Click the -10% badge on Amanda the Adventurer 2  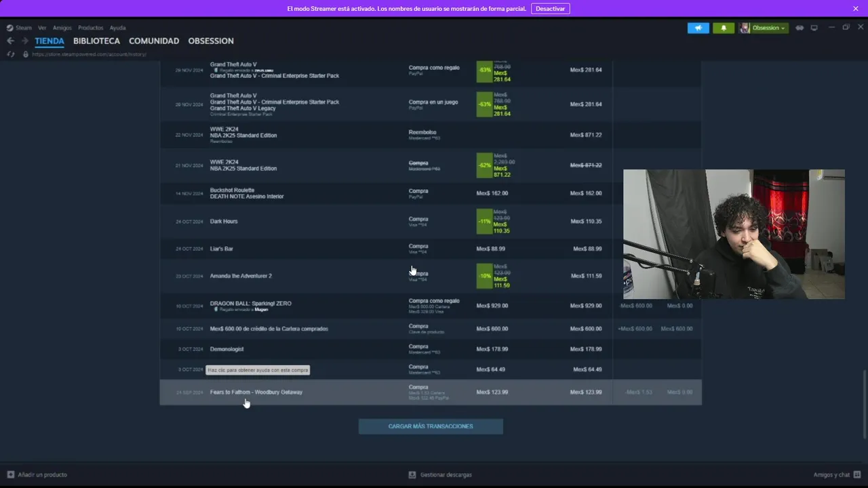click(x=484, y=276)
